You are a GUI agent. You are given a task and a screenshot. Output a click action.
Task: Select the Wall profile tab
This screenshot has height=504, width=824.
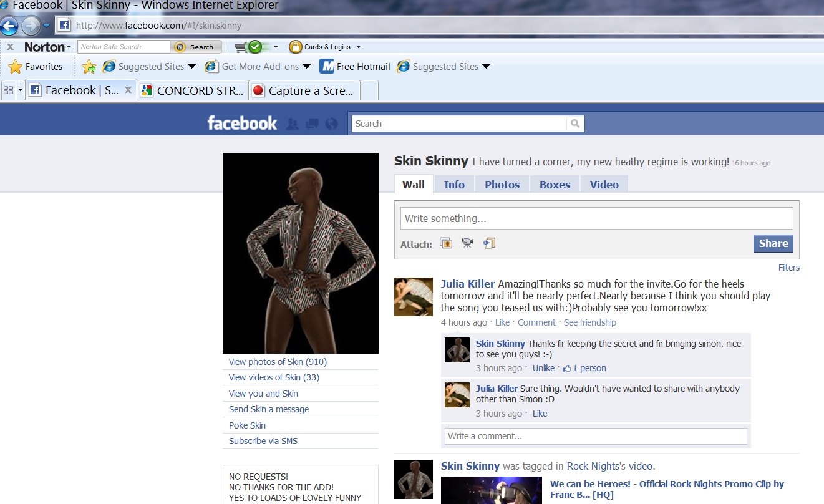414,184
